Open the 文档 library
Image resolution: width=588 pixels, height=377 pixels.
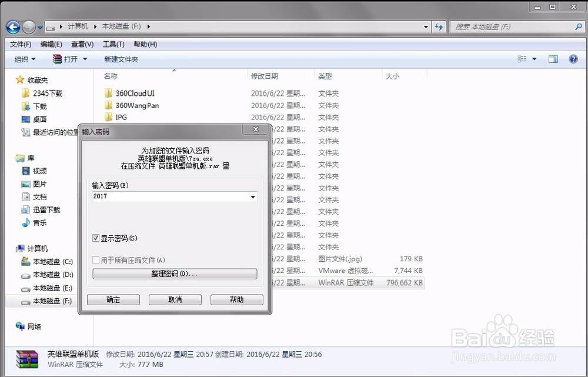pos(34,196)
